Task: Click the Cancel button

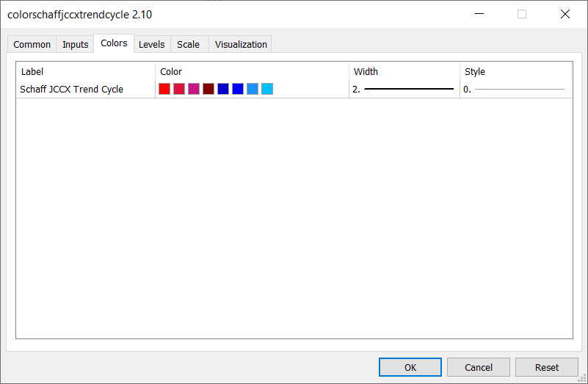Action: [x=479, y=367]
